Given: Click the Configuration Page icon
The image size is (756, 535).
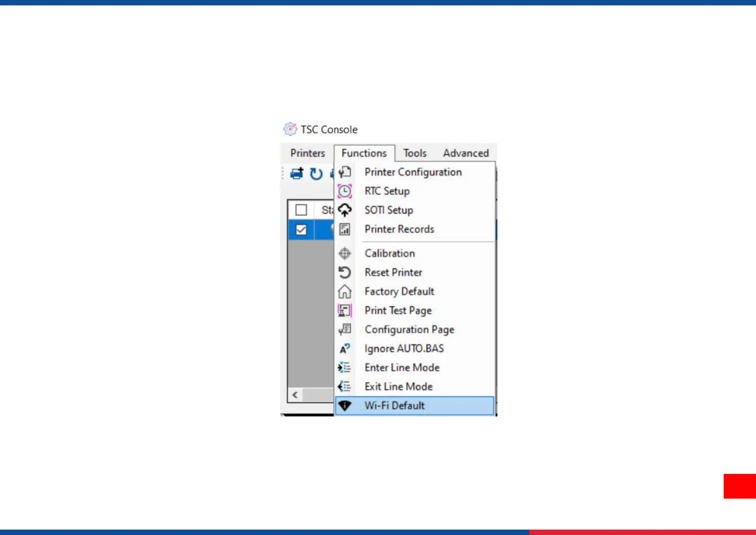Looking at the screenshot, I should 345,330.
